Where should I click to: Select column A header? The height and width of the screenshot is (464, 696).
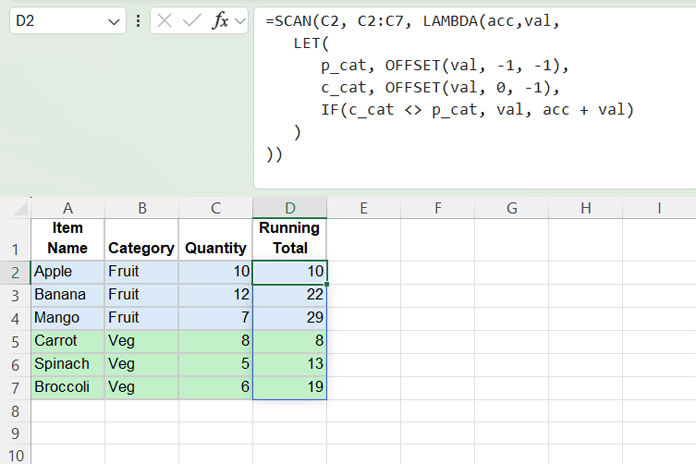(67, 208)
